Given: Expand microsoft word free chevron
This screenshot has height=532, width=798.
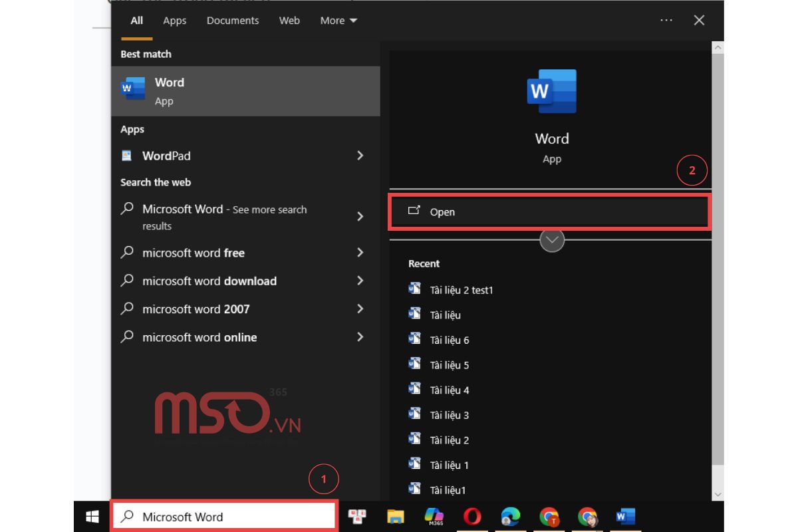Looking at the screenshot, I should point(360,253).
